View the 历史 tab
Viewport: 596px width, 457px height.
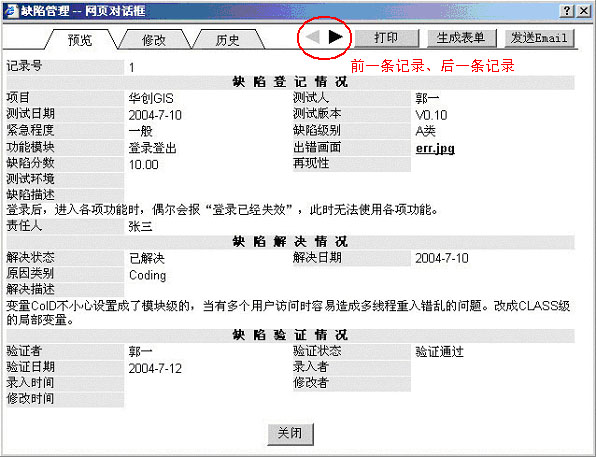tap(227, 40)
